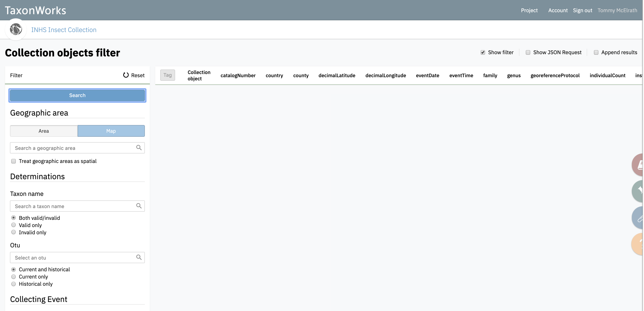The width and height of the screenshot is (644, 311).
Task: Click the Search button
Action: click(x=77, y=95)
